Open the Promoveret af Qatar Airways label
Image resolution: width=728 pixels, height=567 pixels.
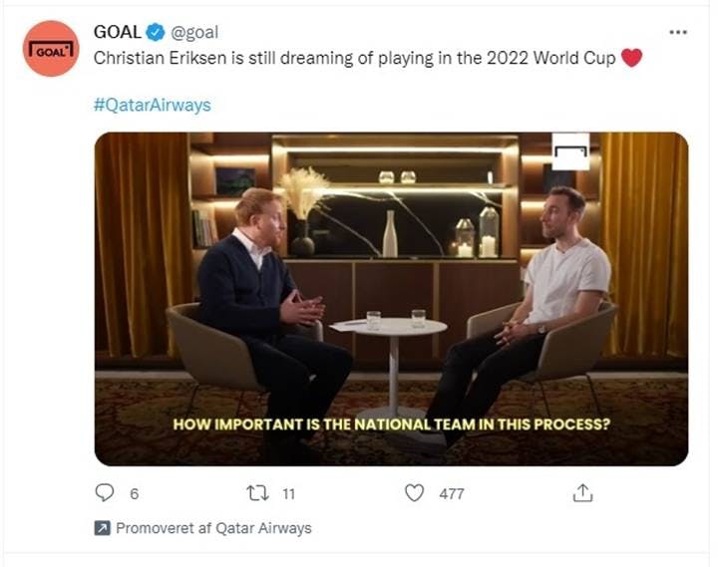tap(213, 528)
